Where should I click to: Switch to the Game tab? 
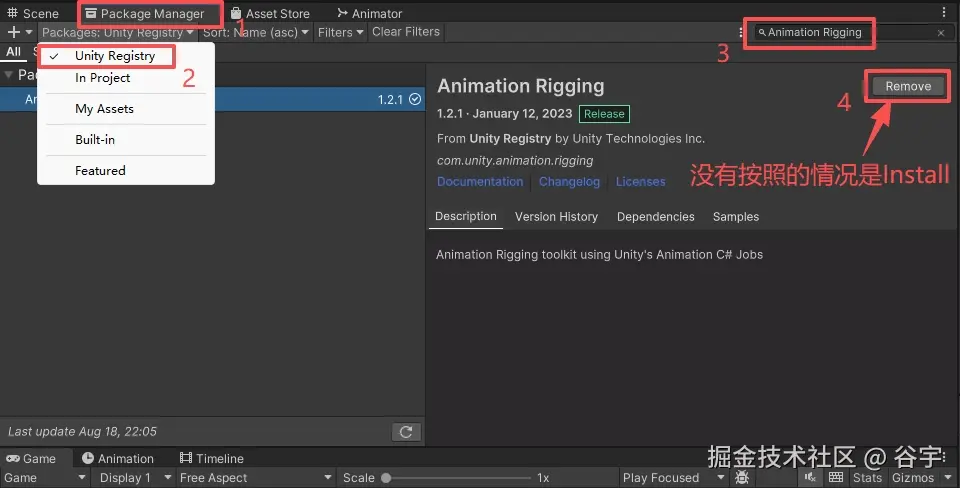coord(31,459)
